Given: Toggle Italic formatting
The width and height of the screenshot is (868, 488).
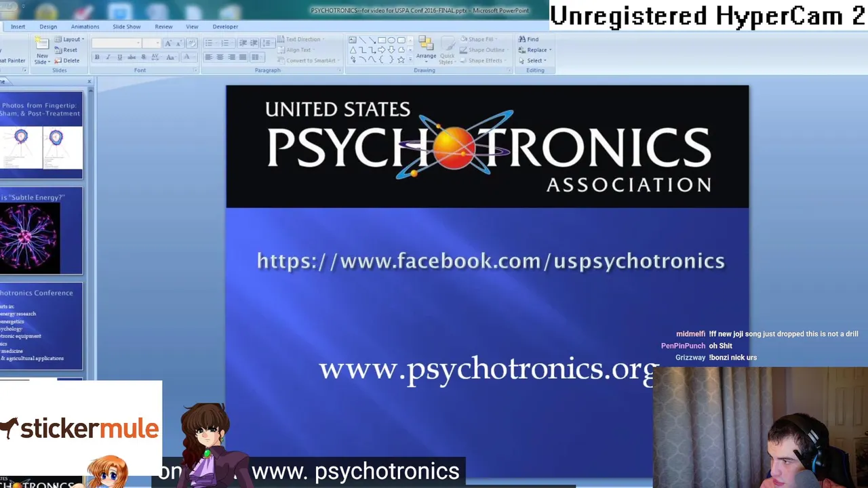Looking at the screenshot, I should coord(108,57).
